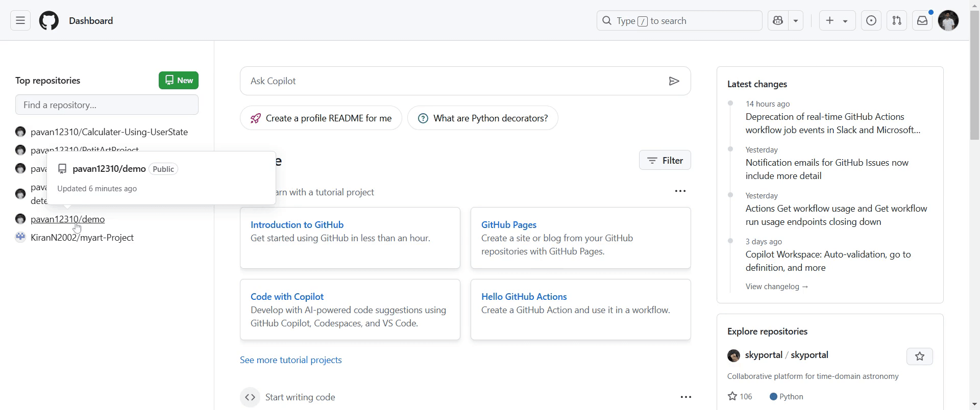This screenshot has height=410, width=980.
Task: Send the Ask Copilot message
Action: [x=674, y=81]
